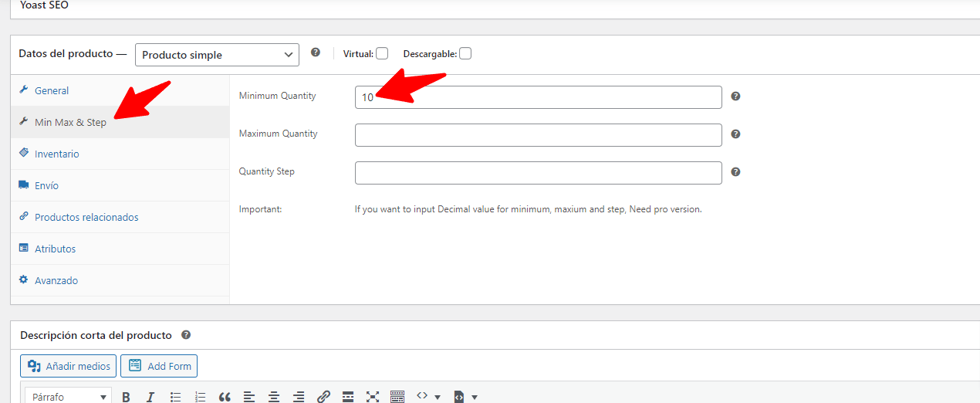Open the Párrafo format dropdown
This screenshot has width=980, height=403.
coord(69,396)
